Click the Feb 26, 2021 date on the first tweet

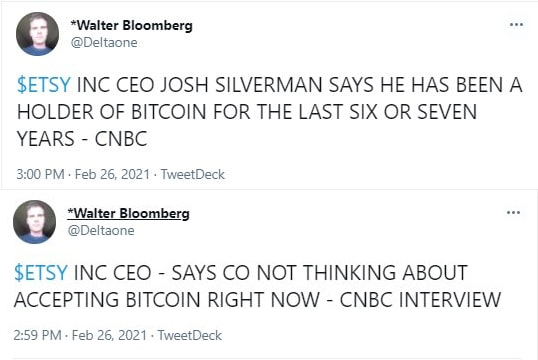click(112, 174)
